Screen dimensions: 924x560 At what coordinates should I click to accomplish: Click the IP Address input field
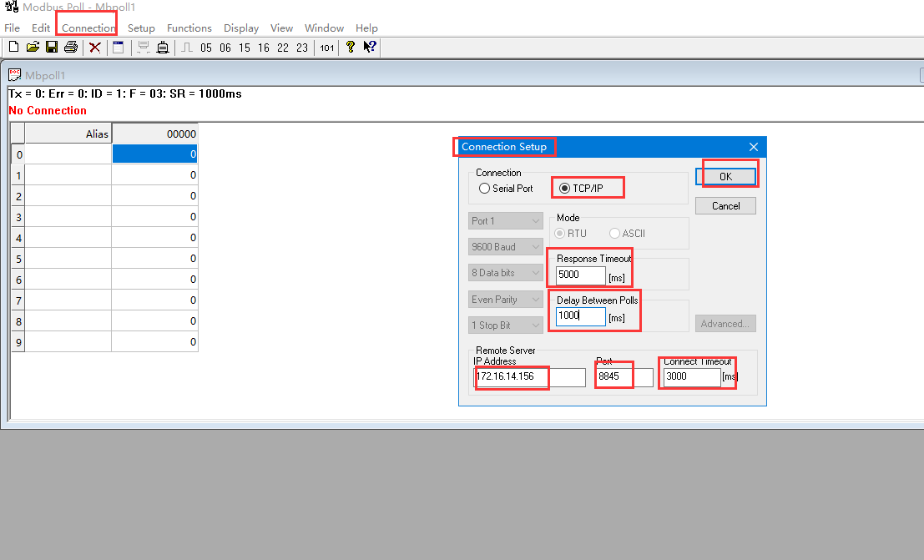529,377
